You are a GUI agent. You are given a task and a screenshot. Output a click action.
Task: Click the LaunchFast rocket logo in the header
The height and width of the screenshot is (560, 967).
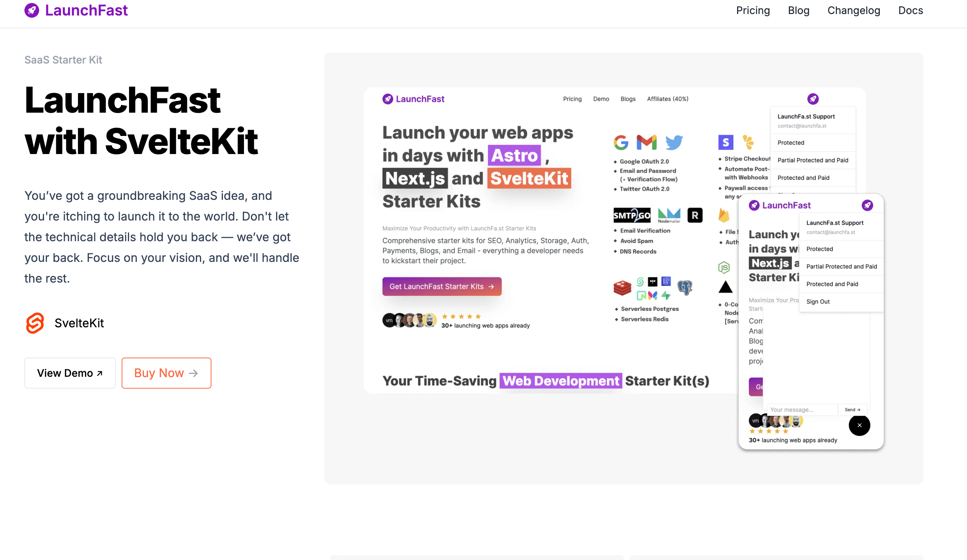point(32,10)
